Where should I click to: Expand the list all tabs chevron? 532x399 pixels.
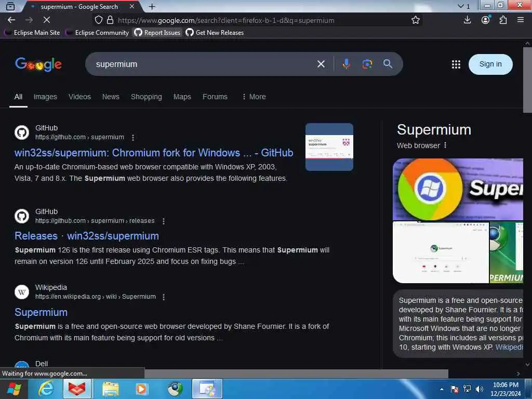pyautogui.click(x=460, y=6)
